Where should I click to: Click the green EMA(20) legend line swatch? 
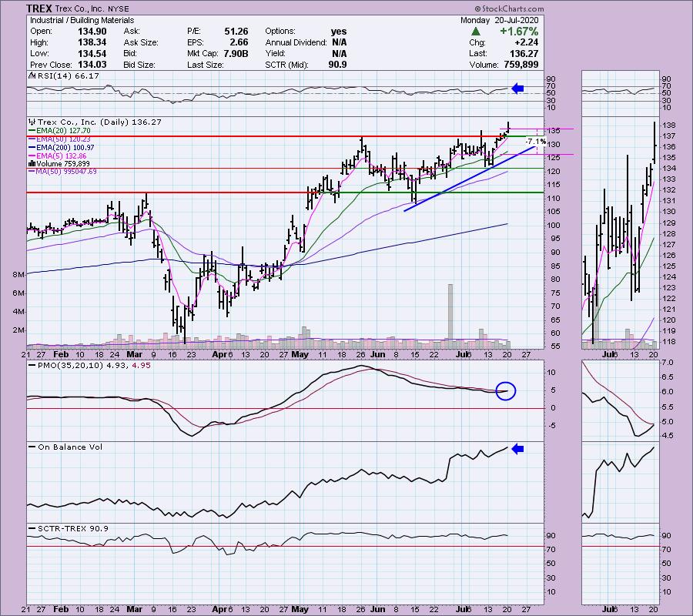32,131
